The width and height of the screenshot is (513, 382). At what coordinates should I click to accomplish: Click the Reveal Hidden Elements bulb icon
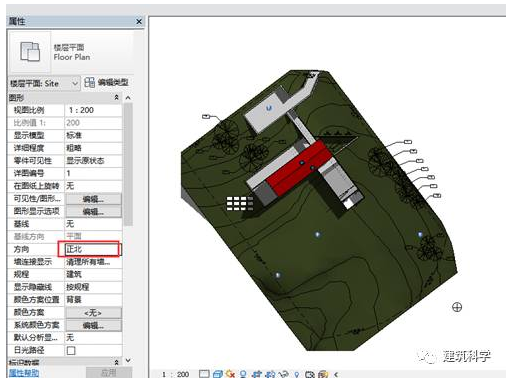pyautogui.click(x=296, y=375)
